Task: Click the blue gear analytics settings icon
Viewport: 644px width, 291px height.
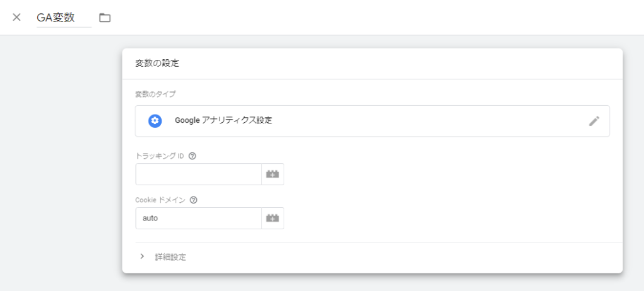Action: click(x=155, y=121)
